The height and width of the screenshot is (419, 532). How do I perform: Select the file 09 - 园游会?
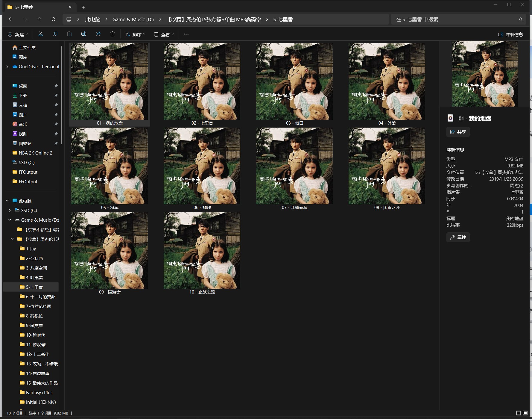tap(110, 253)
